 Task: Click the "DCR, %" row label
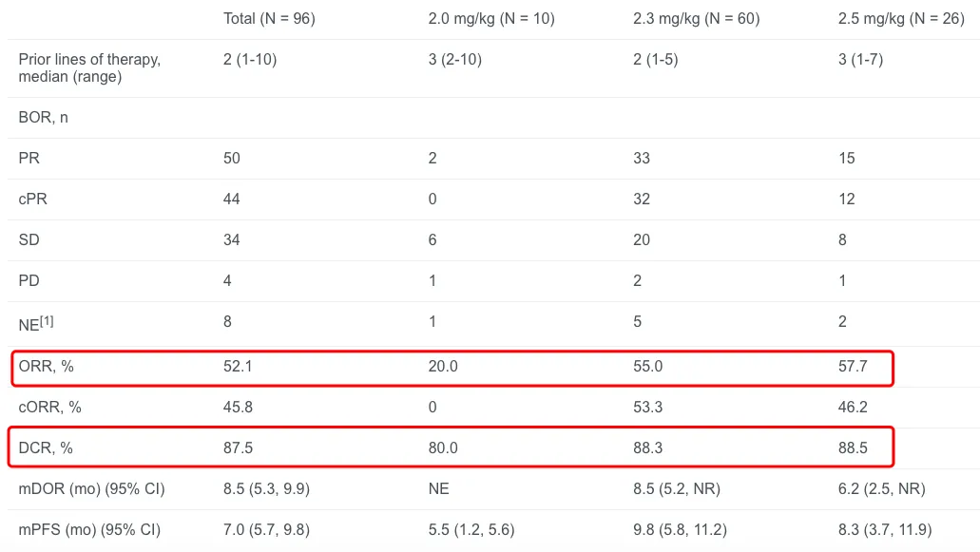click(x=47, y=447)
